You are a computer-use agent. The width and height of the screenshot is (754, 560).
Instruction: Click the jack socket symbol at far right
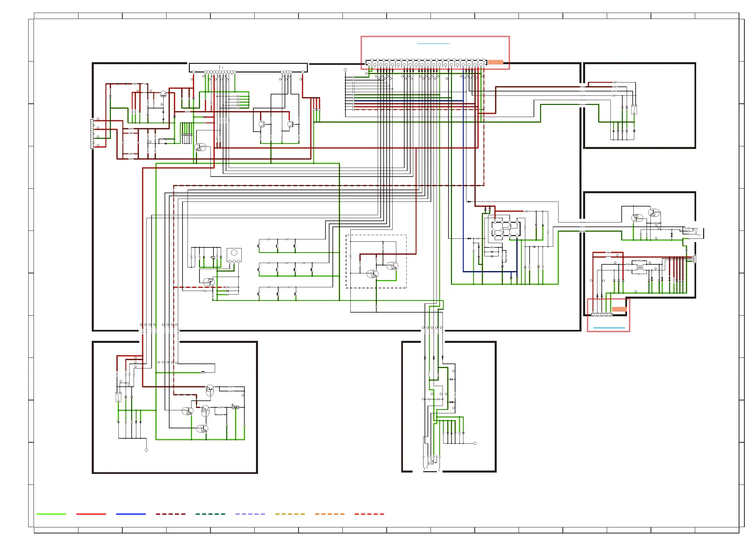coord(696,232)
